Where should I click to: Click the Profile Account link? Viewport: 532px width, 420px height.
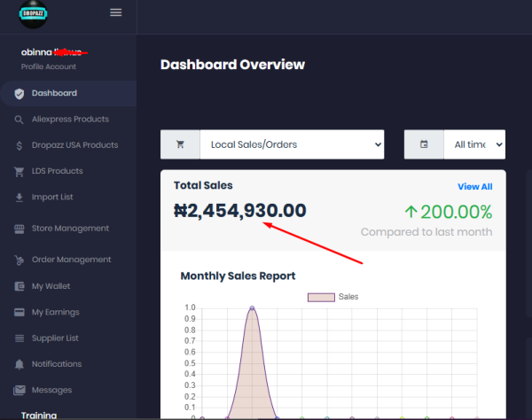click(49, 66)
